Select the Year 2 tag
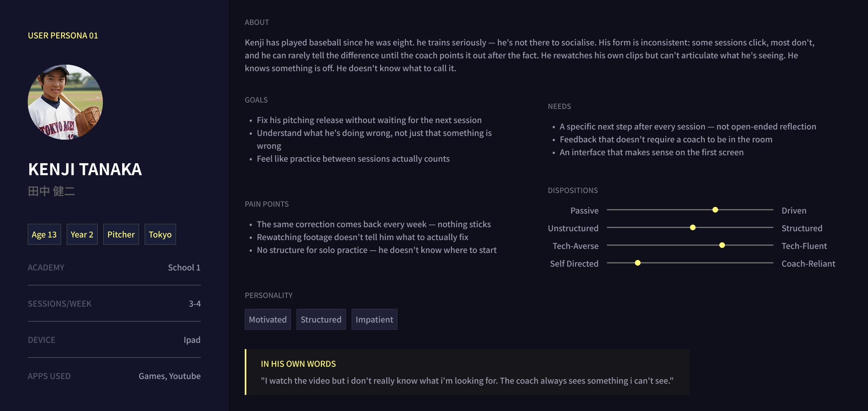 tap(82, 234)
